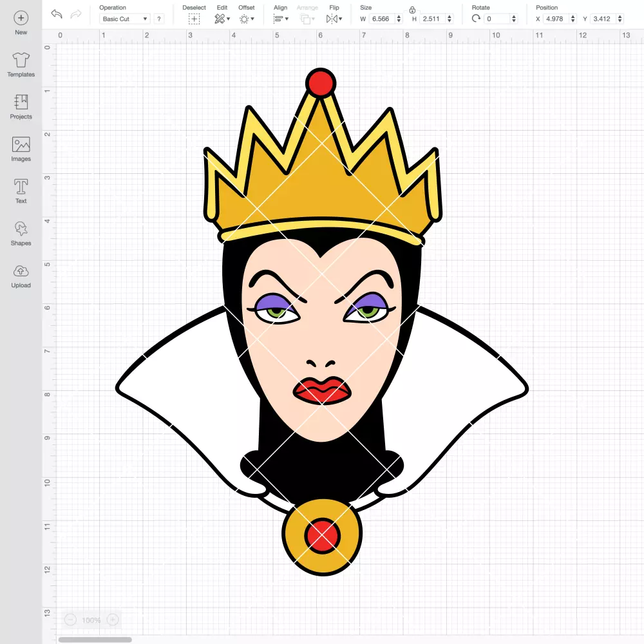Image resolution: width=644 pixels, height=644 pixels.
Task: Zoom out with the minus button
Action: click(x=70, y=620)
